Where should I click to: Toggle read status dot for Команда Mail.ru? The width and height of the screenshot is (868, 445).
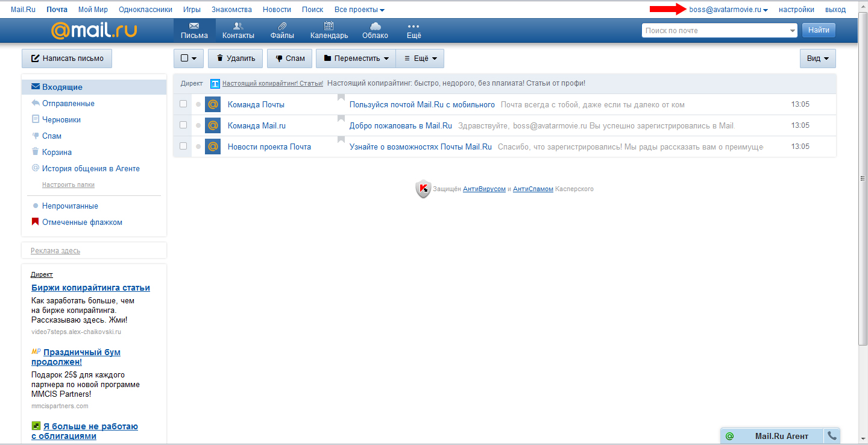(198, 125)
